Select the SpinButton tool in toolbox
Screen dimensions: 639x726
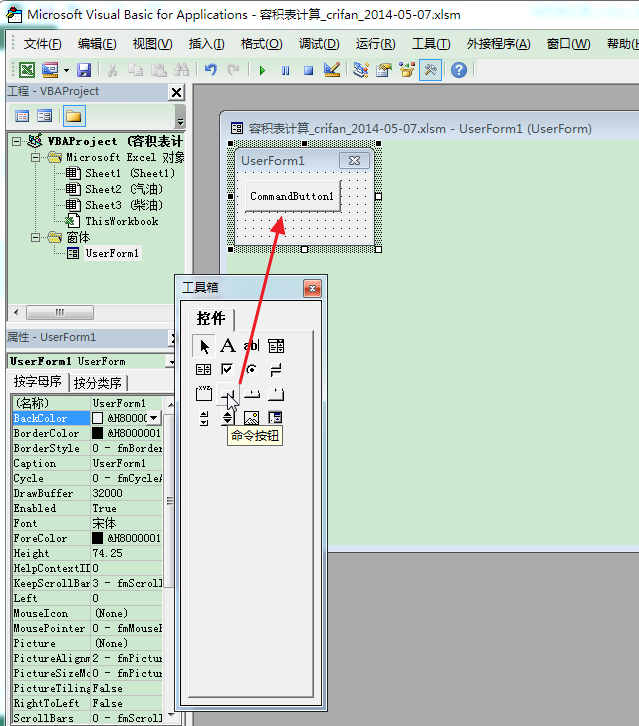(227, 418)
